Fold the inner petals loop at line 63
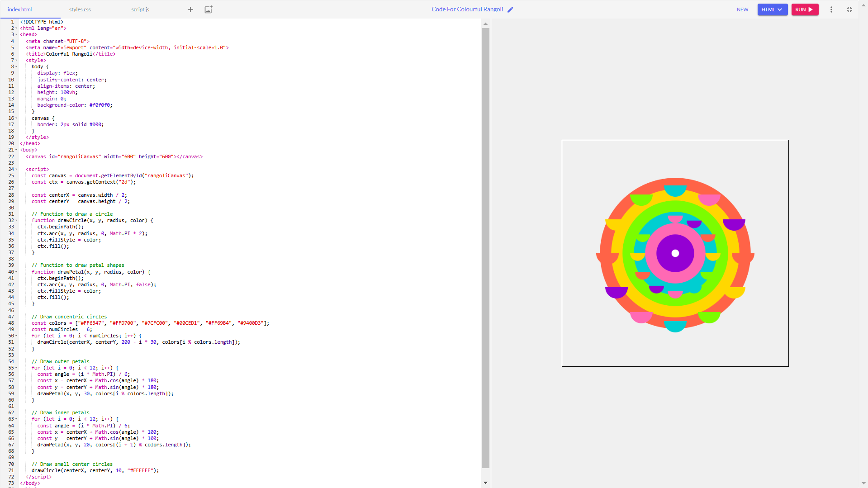 coord(17,419)
